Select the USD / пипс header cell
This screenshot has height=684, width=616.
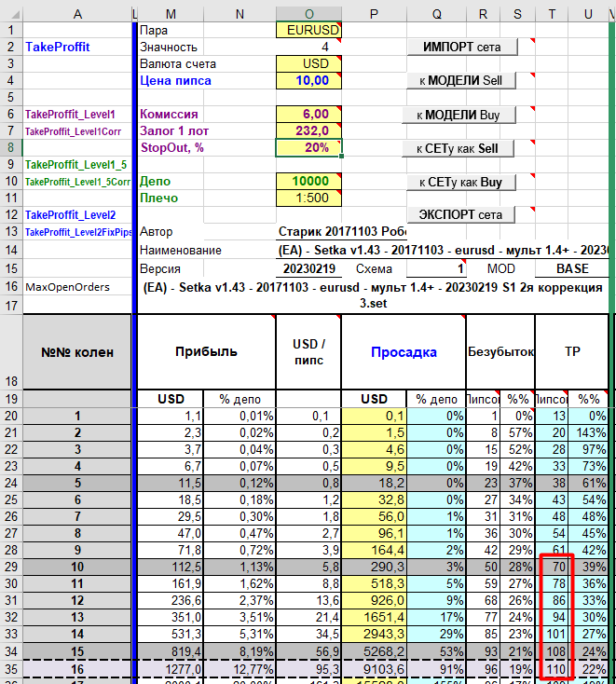[308, 351]
